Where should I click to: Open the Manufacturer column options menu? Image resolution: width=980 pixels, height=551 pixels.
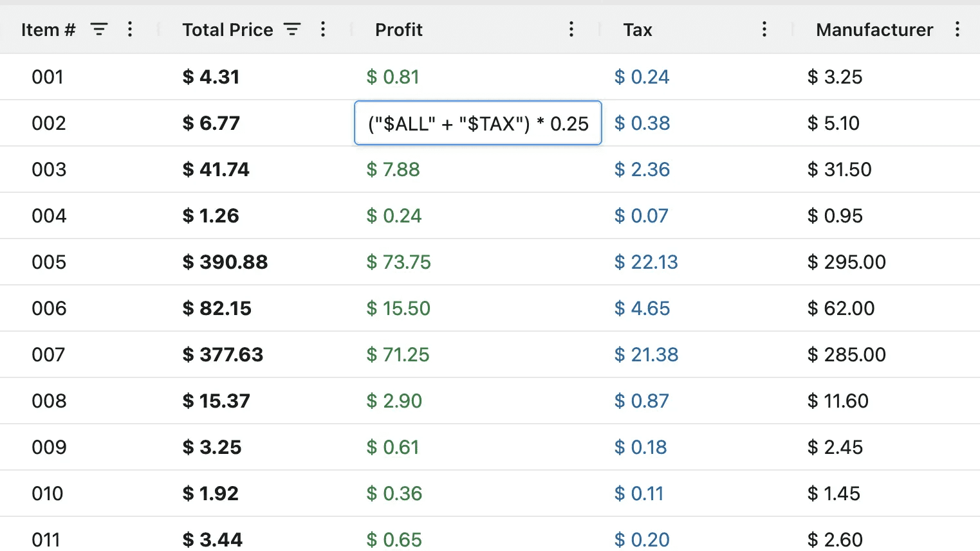957,30
